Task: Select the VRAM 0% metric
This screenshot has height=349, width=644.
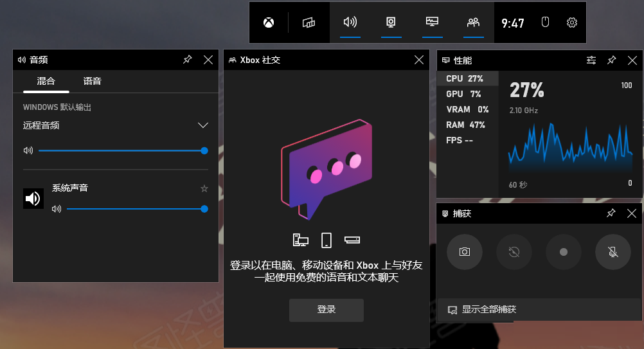Action: [467, 110]
